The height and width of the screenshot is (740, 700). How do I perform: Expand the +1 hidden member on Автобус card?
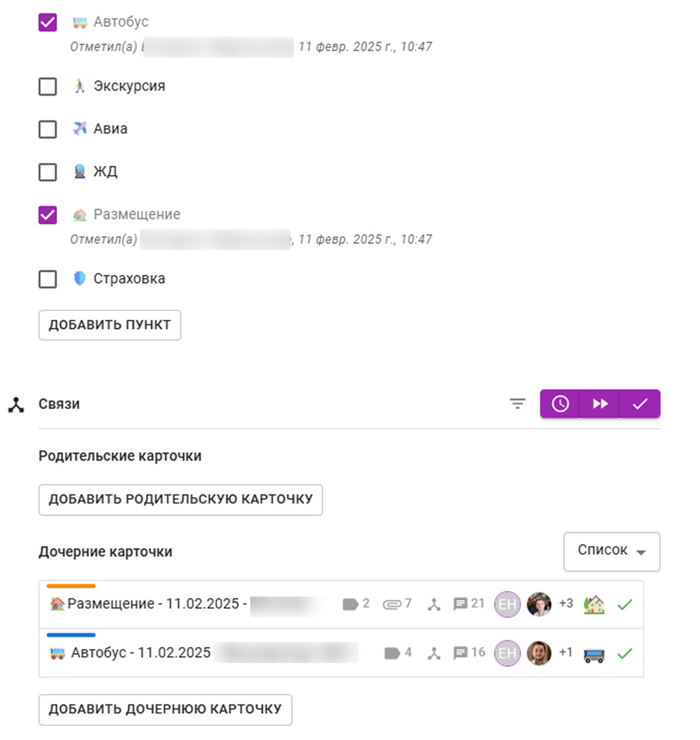tap(565, 653)
